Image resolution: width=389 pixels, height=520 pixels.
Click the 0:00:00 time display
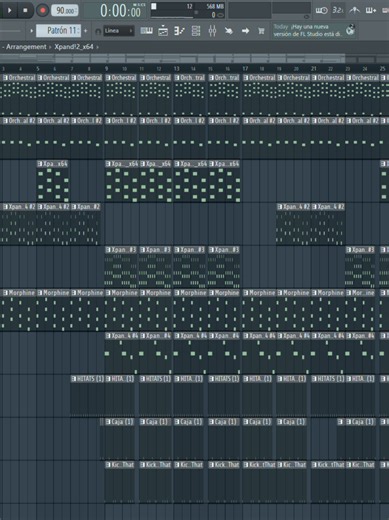click(120, 11)
